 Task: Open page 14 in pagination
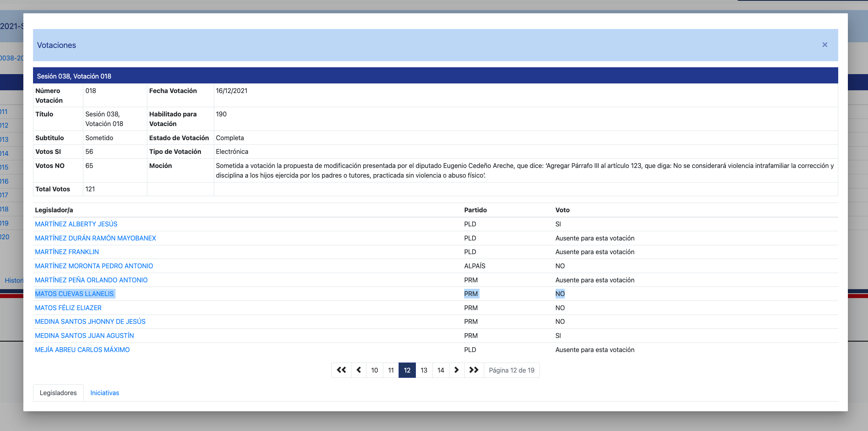[x=441, y=370]
